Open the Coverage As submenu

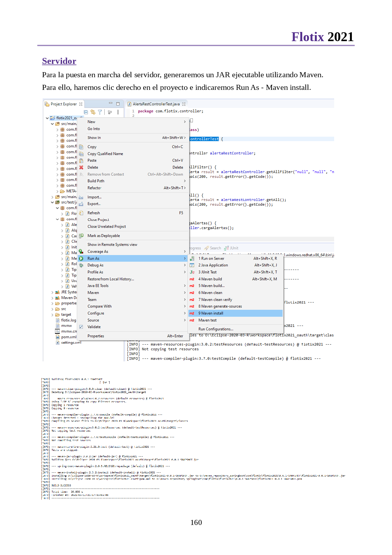(x=133, y=252)
